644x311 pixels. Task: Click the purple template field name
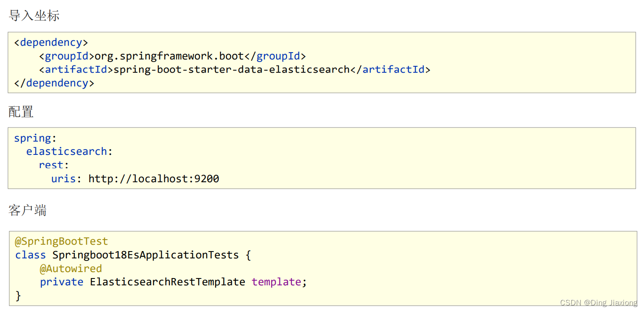(276, 282)
